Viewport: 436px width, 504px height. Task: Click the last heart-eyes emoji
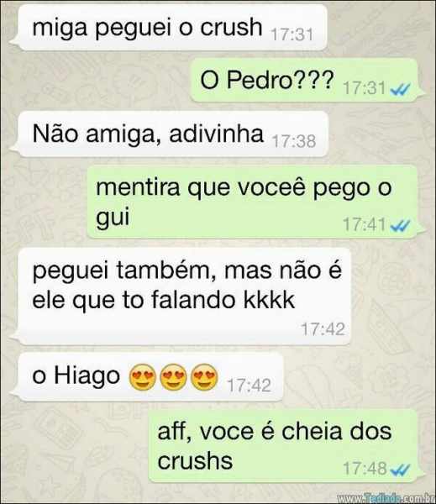click(x=204, y=377)
